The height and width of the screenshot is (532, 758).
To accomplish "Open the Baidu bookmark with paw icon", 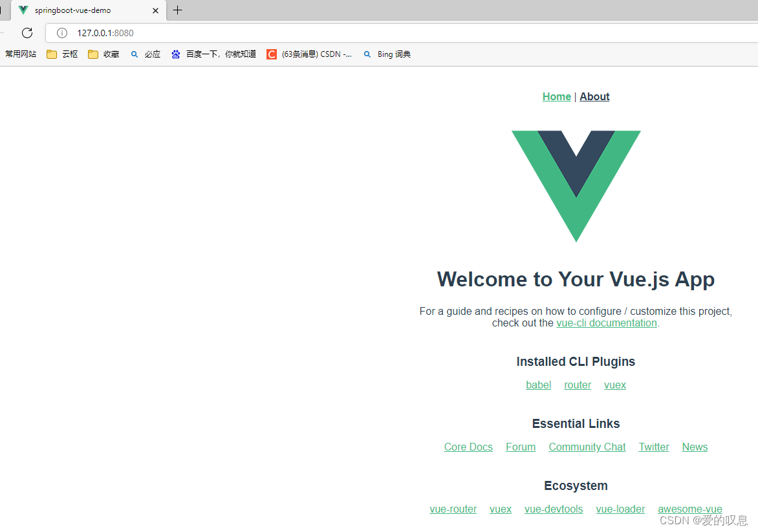I will pos(213,54).
